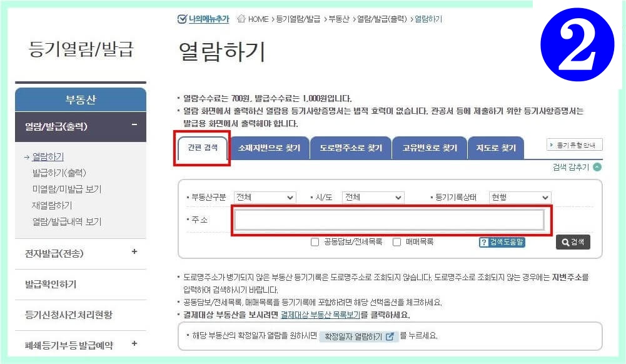Open 등기 유형 안내 via its arrow icon

552,144
